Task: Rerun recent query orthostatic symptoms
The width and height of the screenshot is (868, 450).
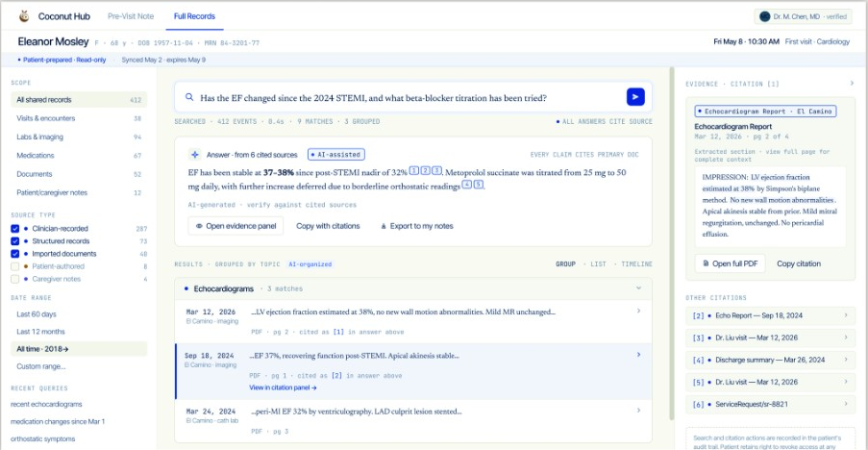Action: [x=42, y=438]
